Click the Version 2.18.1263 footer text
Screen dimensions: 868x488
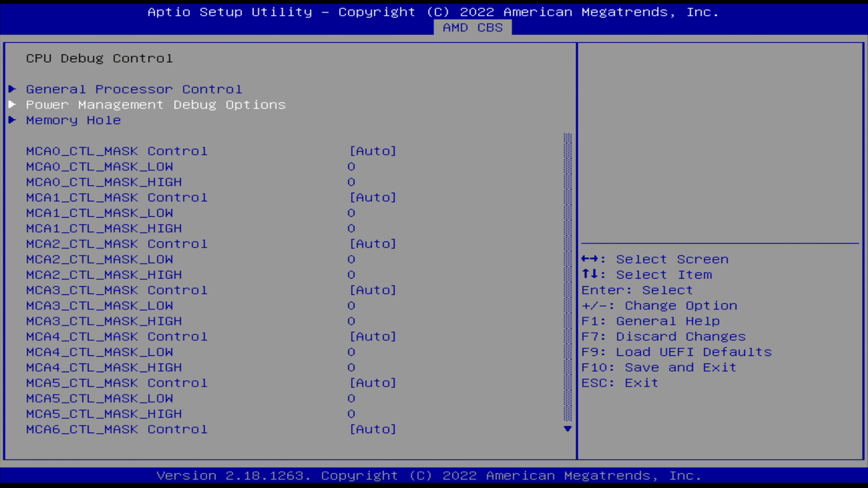[x=429, y=476]
